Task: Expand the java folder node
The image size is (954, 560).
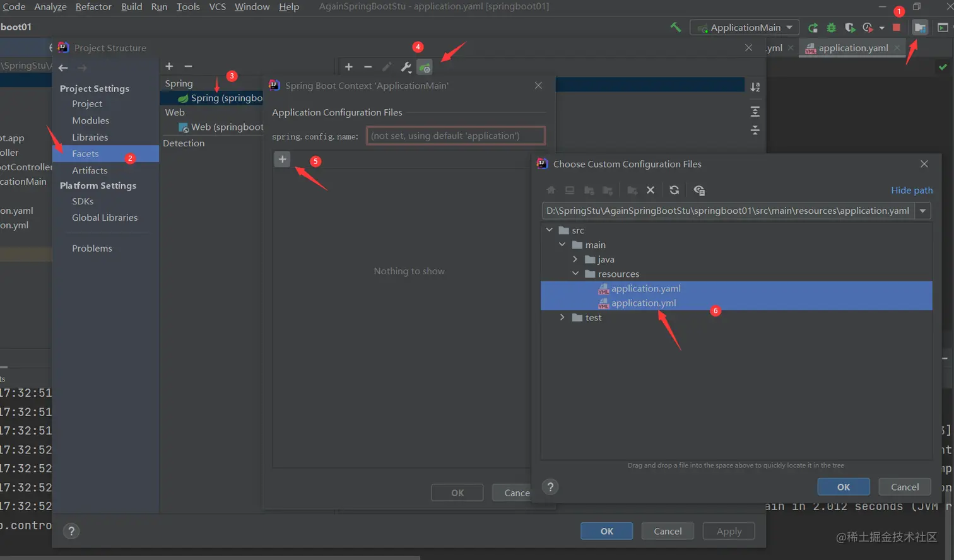Action: [x=575, y=259]
